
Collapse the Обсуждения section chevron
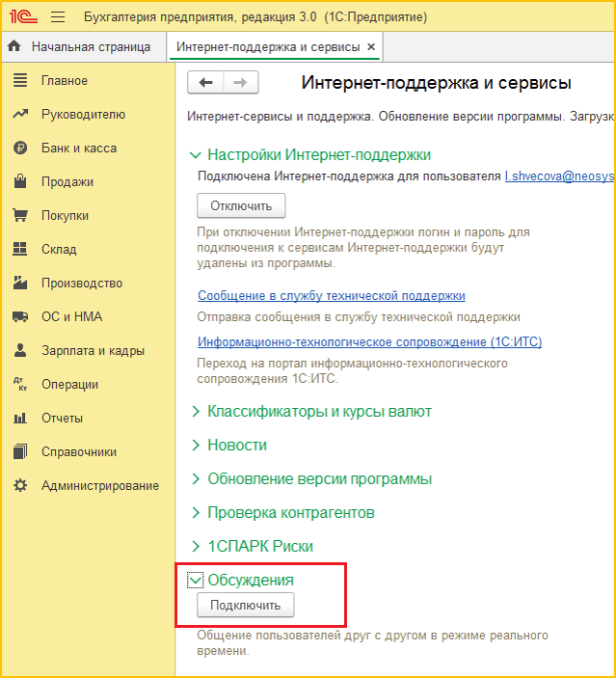click(196, 580)
